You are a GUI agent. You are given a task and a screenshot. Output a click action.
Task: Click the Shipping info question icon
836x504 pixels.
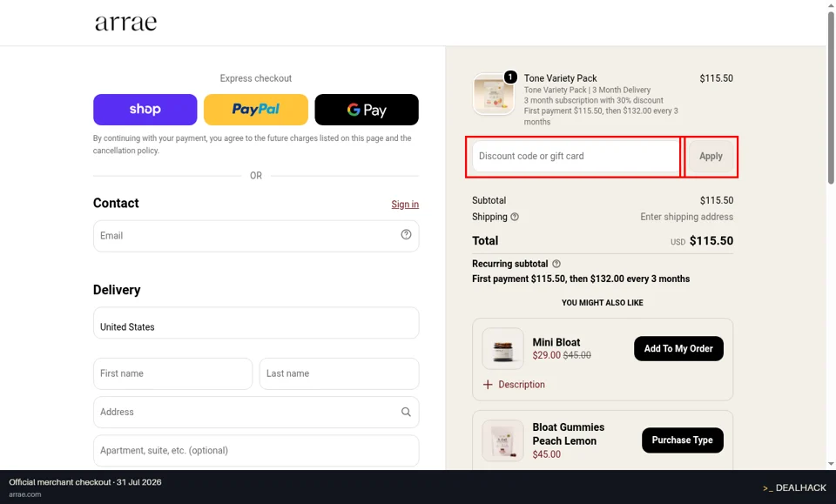pos(515,217)
